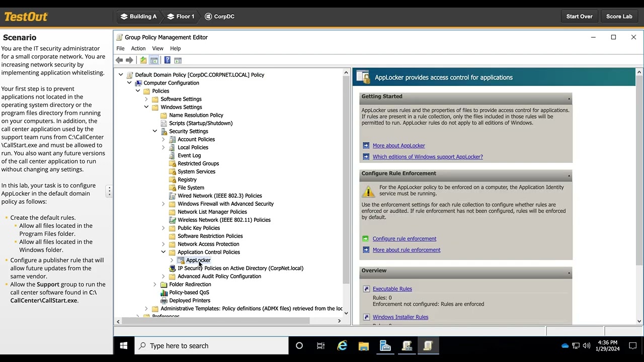Image resolution: width=644 pixels, height=362 pixels.
Task: Open the File menu
Action: pos(120,48)
